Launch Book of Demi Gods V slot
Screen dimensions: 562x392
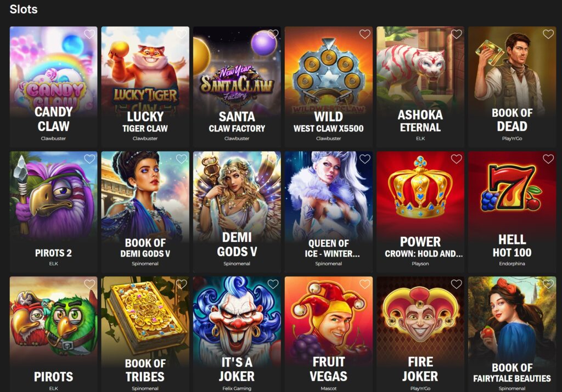click(145, 212)
